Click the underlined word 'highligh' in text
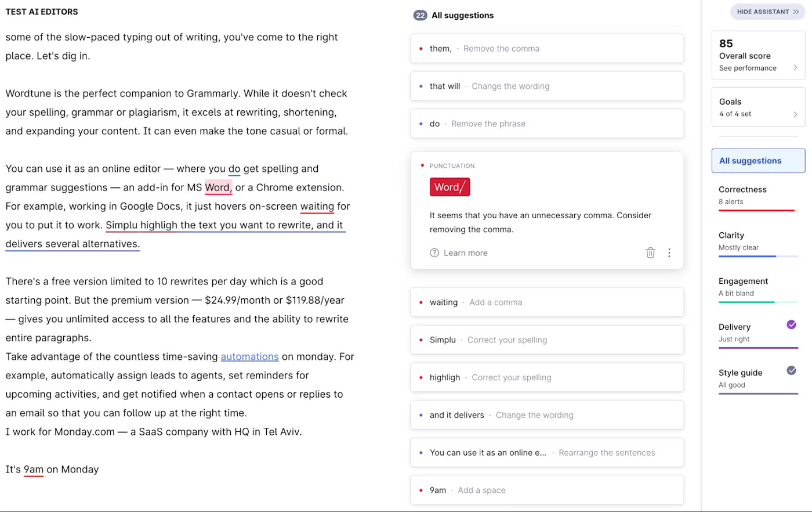 (158, 225)
